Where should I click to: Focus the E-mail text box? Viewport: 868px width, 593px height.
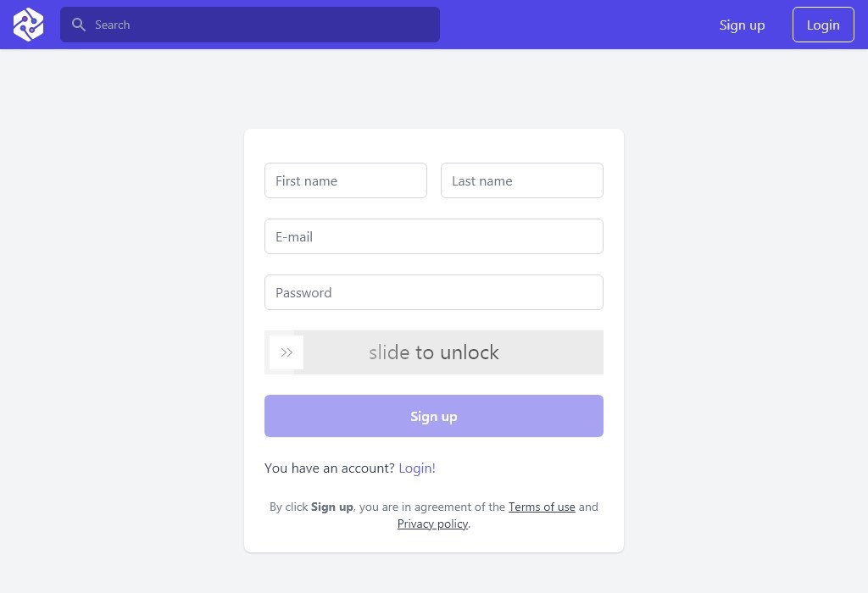pyautogui.click(x=434, y=236)
